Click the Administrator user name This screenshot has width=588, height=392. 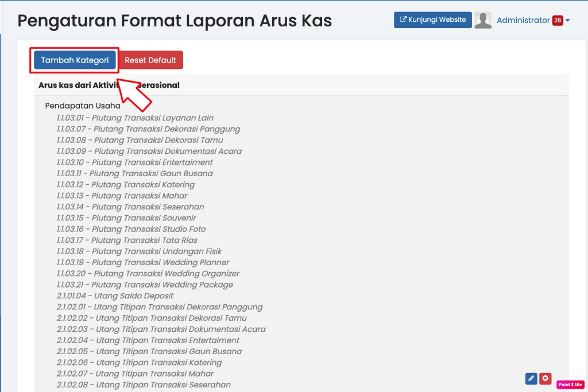point(523,20)
